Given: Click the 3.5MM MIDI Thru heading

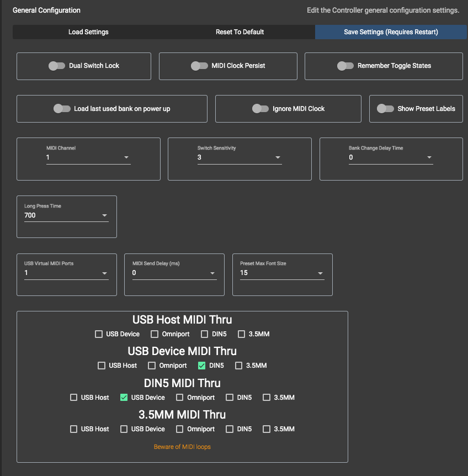Looking at the screenshot, I should (182, 415).
